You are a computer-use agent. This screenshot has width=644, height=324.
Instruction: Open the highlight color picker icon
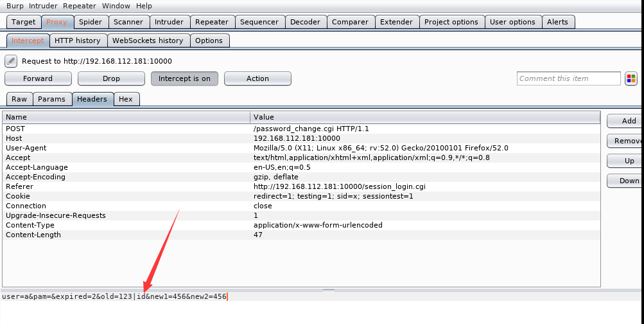click(631, 78)
